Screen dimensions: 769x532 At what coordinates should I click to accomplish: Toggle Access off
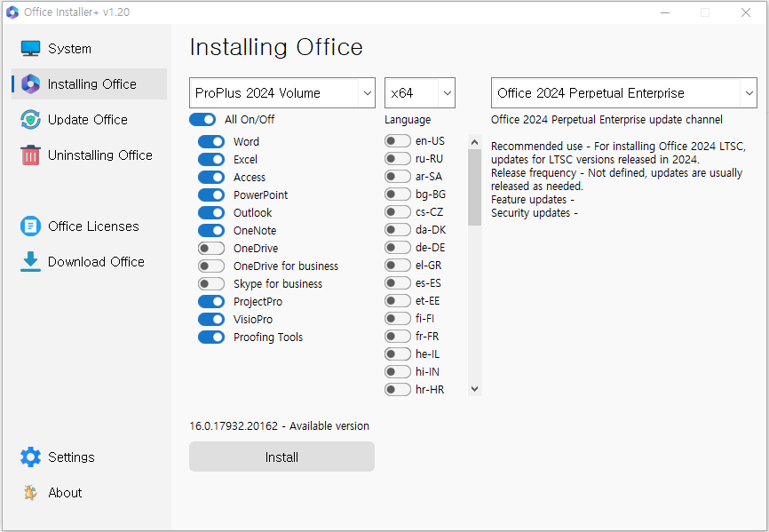pyautogui.click(x=211, y=177)
